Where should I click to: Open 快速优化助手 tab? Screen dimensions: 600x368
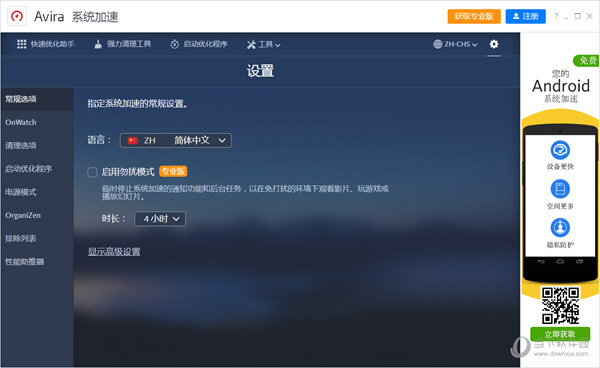[x=46, y=44]
